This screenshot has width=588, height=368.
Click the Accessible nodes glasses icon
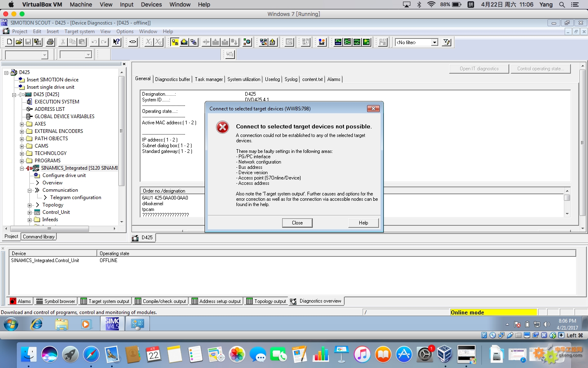(133, 42)
